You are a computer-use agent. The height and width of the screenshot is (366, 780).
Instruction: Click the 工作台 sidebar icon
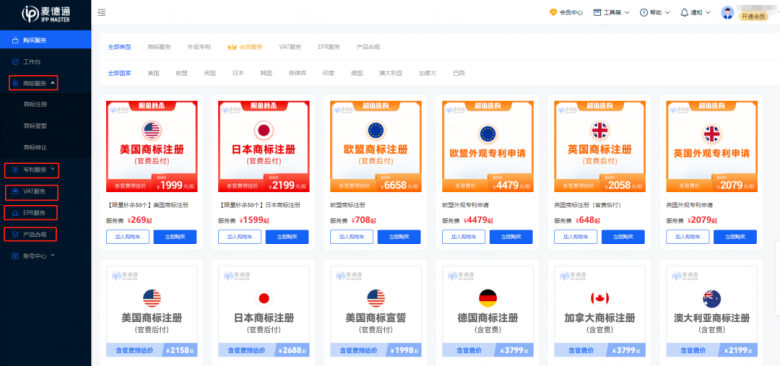pyautogui.click(x=15, y=62)
